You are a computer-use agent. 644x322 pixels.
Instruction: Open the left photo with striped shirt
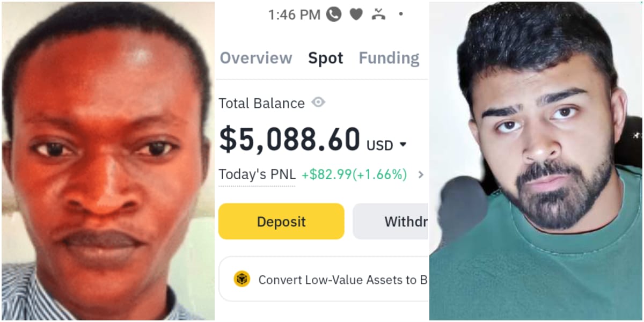point(107,161)
